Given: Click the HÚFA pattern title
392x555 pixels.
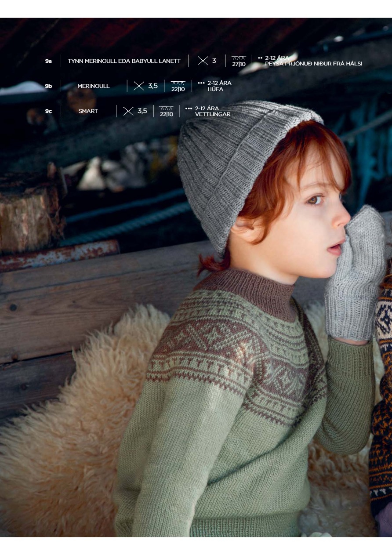Looking at the screenshot, I should (x=215, y=89).
